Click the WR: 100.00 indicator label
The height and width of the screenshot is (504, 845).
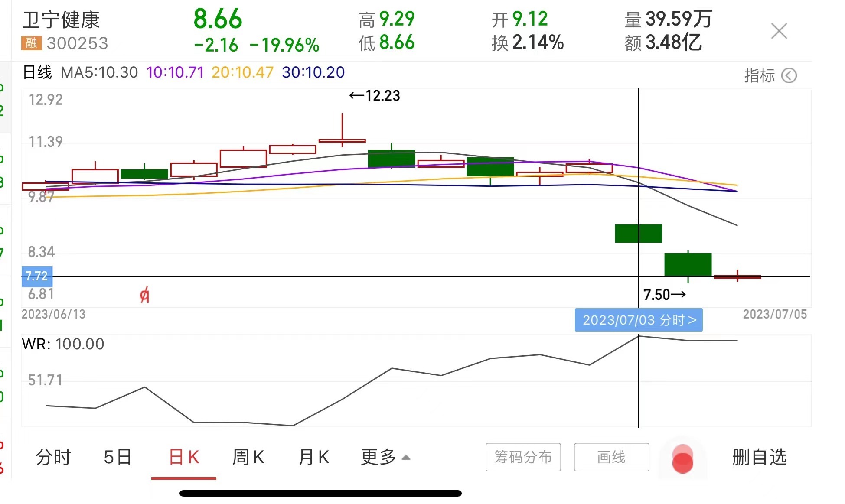point(63,344)
